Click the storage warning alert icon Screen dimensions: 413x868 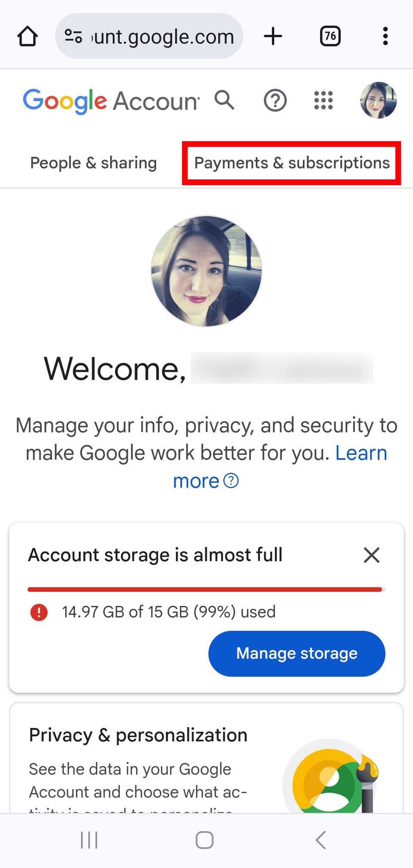pos(39,612)
